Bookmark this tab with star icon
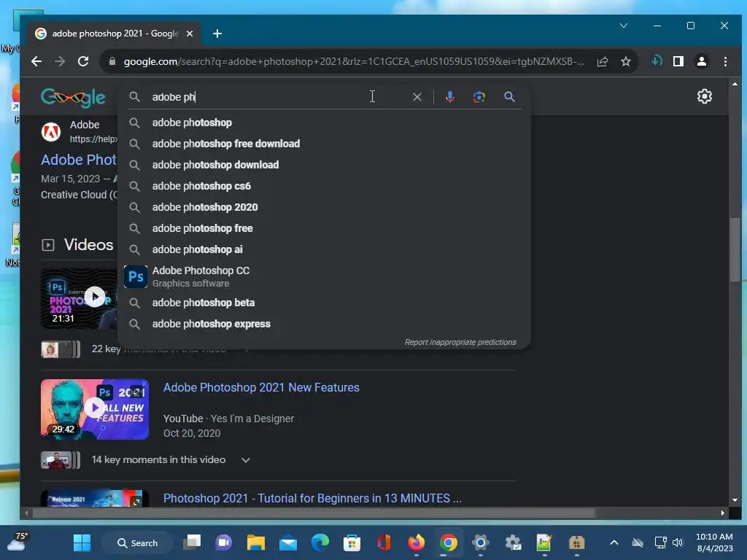 click(x=625, y=61)
